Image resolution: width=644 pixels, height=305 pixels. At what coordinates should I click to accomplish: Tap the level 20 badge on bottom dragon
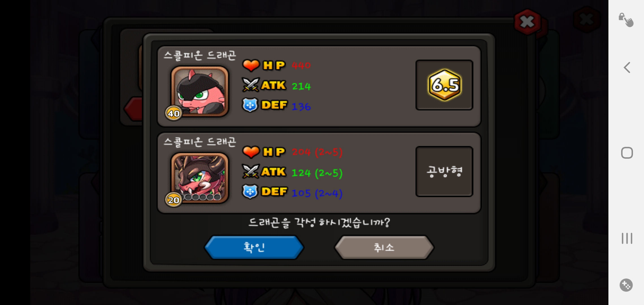point(173,200)
